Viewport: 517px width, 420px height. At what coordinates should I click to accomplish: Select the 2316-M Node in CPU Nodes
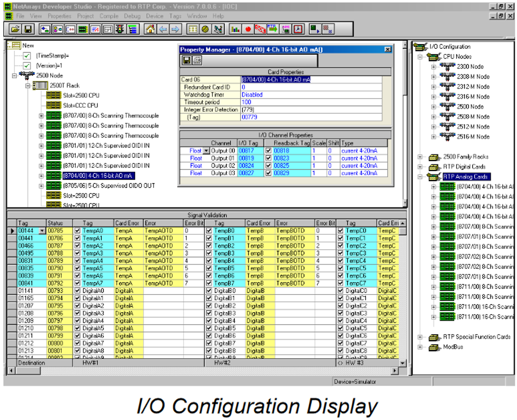pyautogui.click(x=470, y=97)
